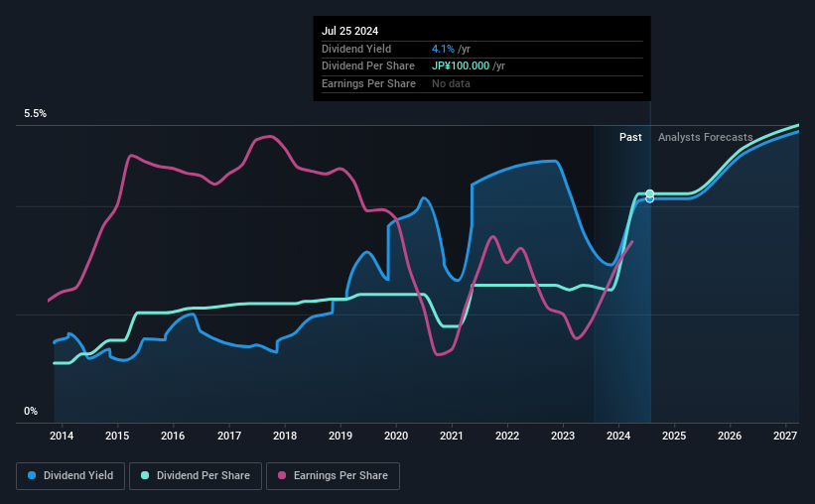Click the pink Earnings Per Share legend dot
The width and height of the screenshot is (815, 504).
point(282,475)
